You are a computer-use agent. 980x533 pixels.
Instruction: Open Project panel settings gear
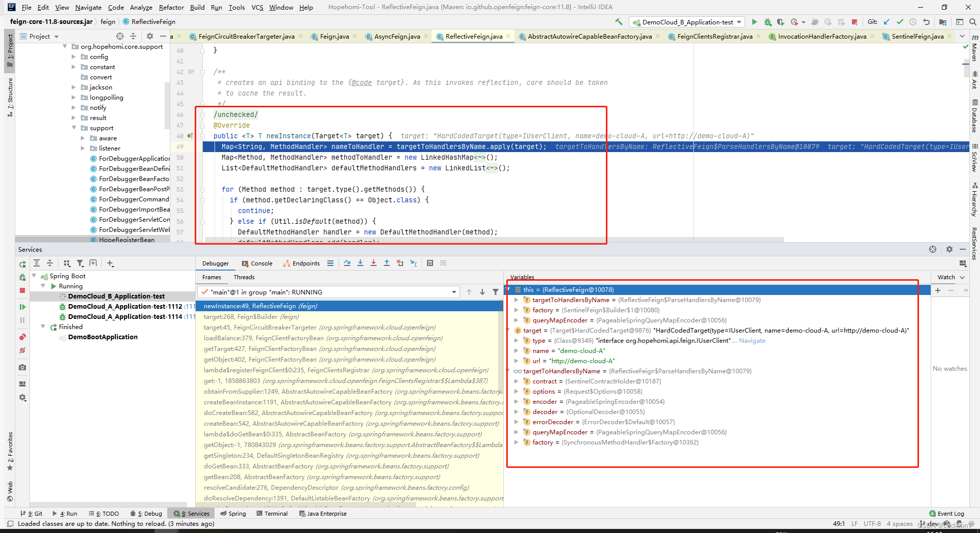149,36
